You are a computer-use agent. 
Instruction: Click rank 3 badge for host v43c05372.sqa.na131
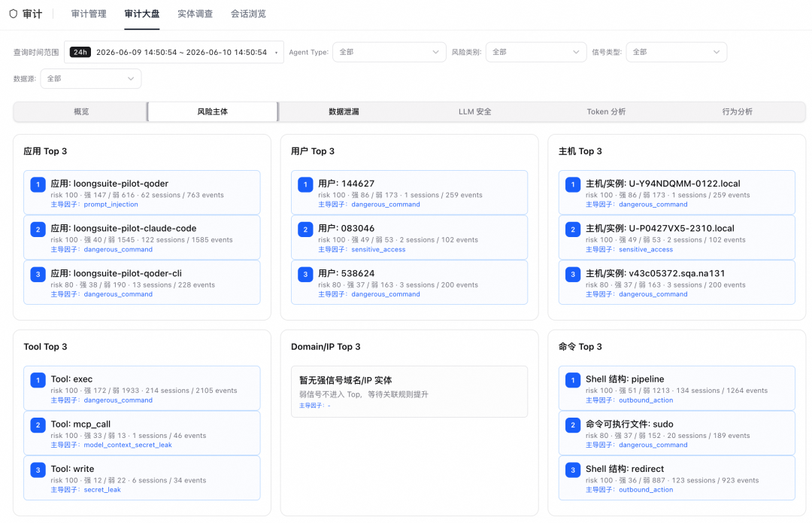pyautogui.click(x=573, y=274)
